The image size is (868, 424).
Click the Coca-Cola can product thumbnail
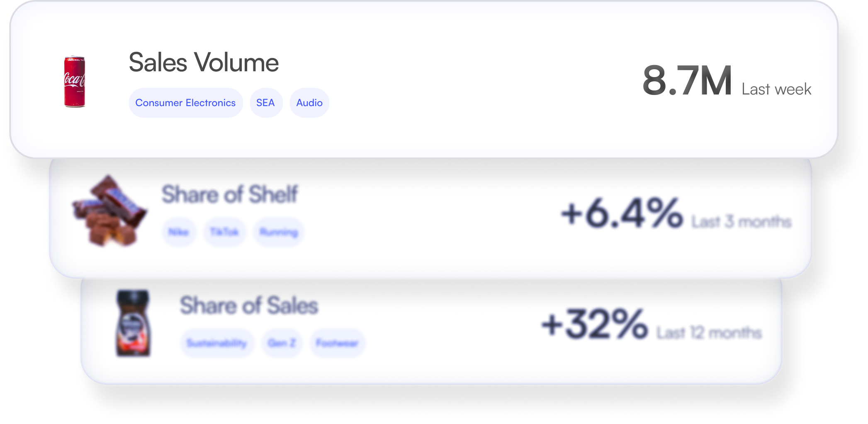click(75, 82)
